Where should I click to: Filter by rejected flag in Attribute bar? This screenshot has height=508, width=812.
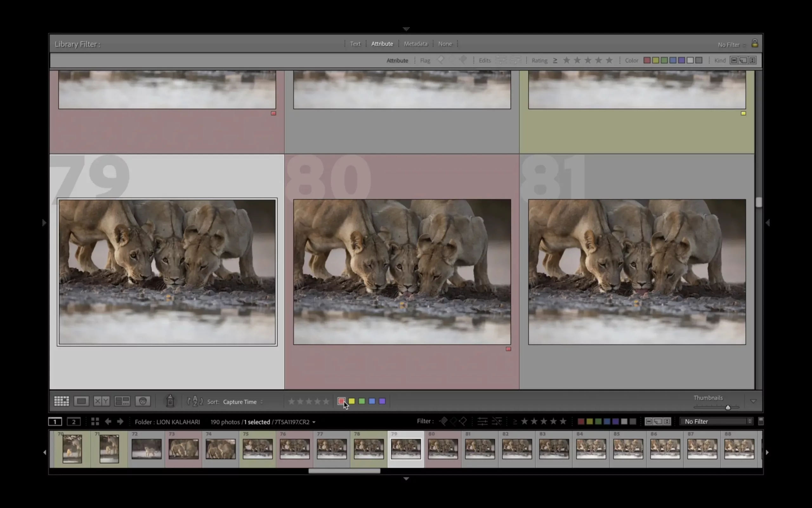click(x=463, y=60)
